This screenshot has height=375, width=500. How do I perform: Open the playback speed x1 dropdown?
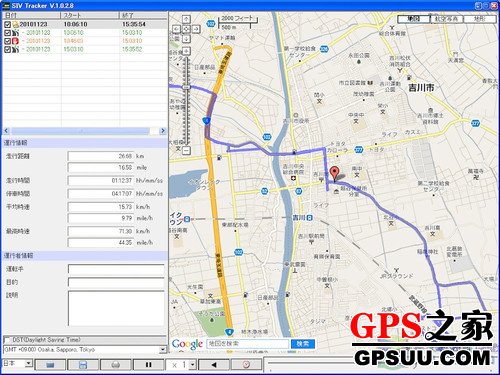[192, 365]
